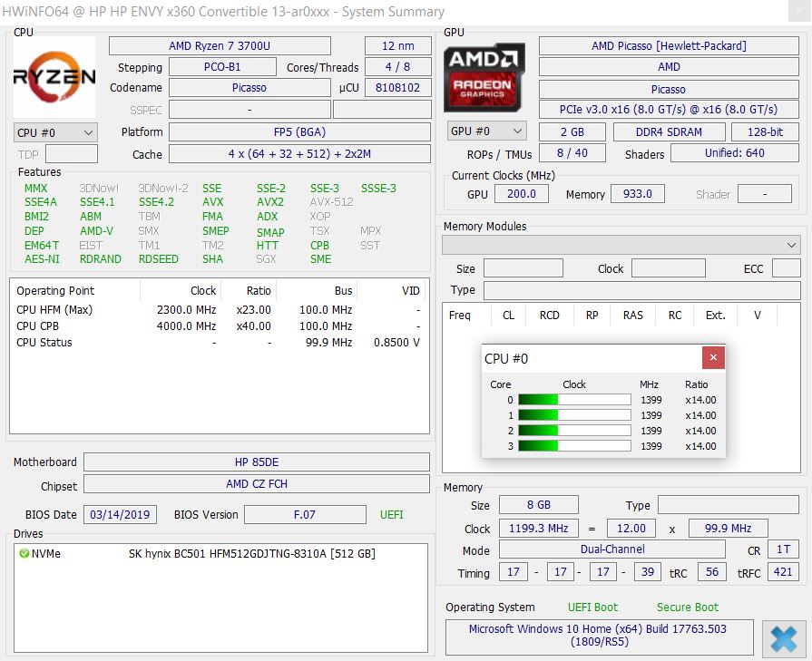This screenshot has height=661, width=812.
Task: Click the AMD Picasso [Hewlett-Packard] GPU field
Action: tap(669, 45)
